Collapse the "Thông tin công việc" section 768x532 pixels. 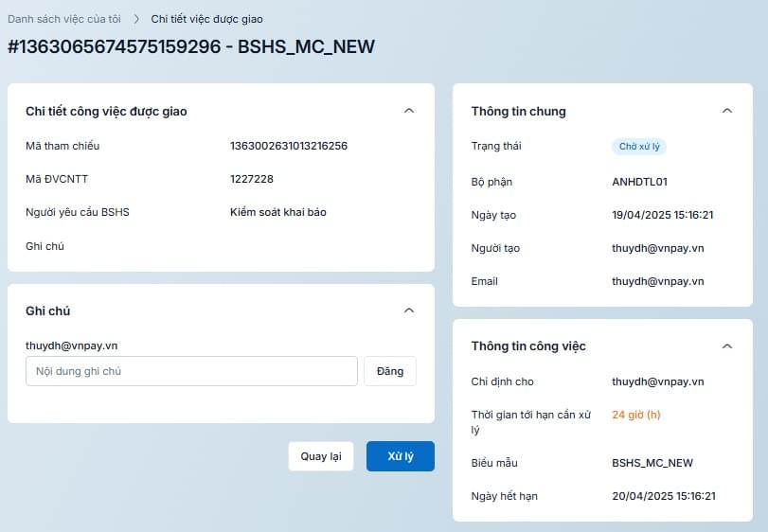pos(727,346)
